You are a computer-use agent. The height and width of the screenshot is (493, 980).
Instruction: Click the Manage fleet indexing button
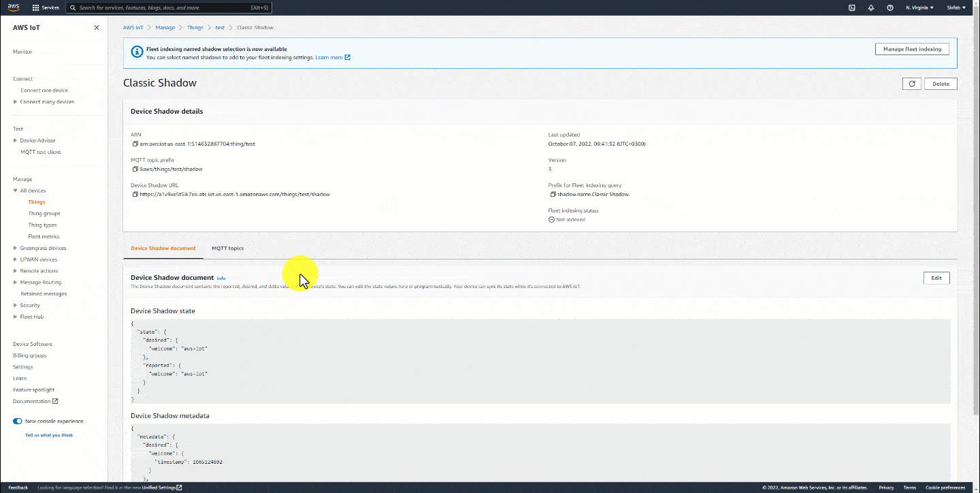911,48
